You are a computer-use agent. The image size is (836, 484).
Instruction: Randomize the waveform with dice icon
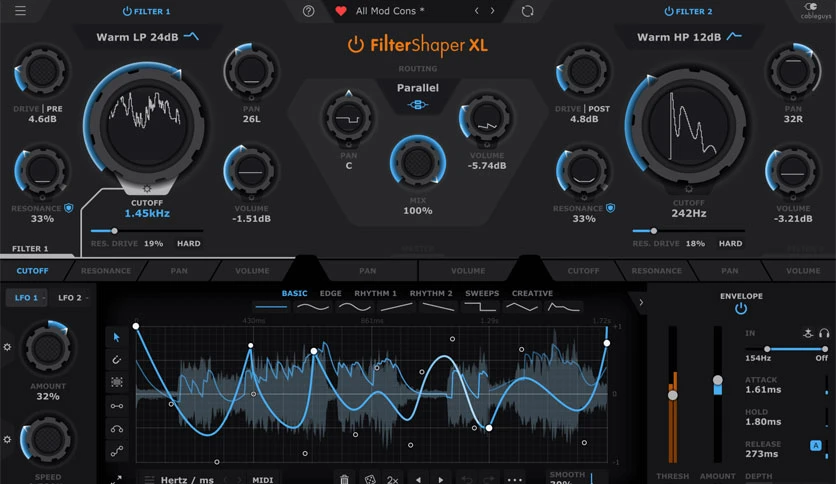coord(369,479)
